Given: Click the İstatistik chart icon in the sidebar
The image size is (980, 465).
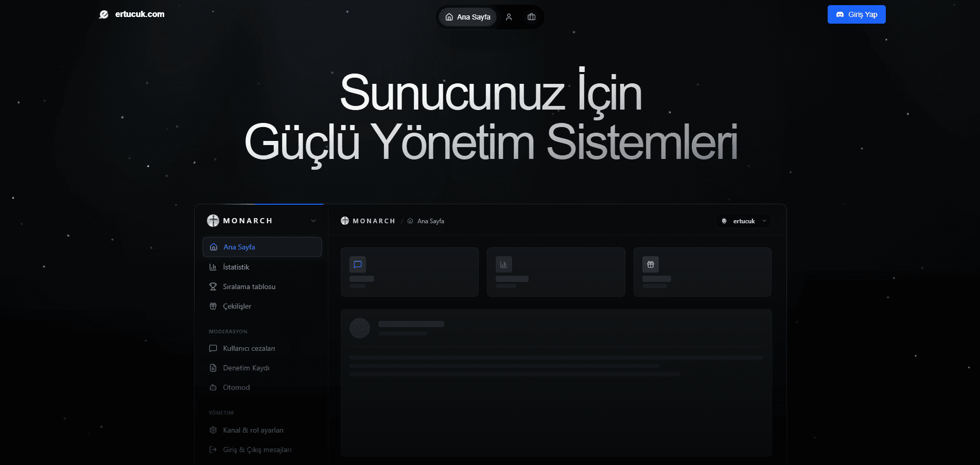Looking at the screenshot, I should (x=213, y=266).
